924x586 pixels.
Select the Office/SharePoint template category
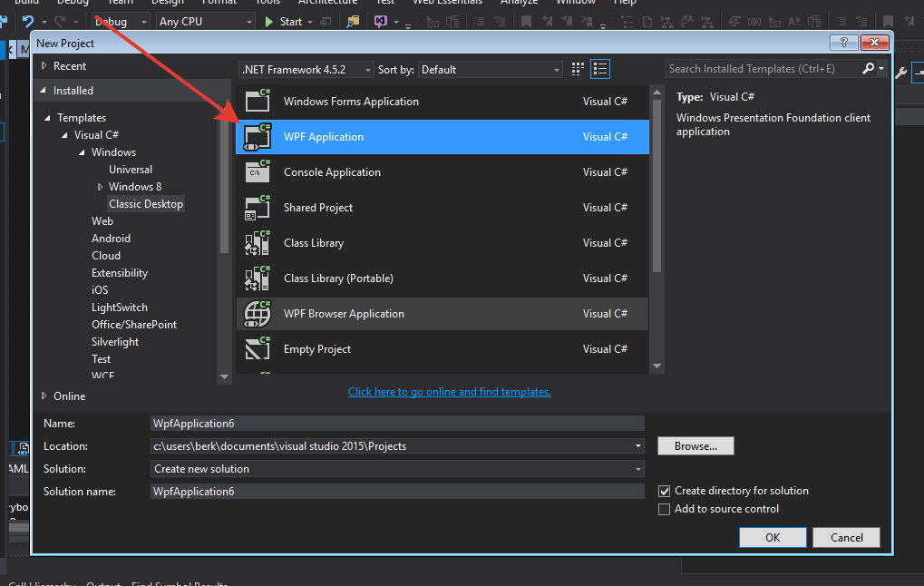pyautogui.click(x=134, y=325)
